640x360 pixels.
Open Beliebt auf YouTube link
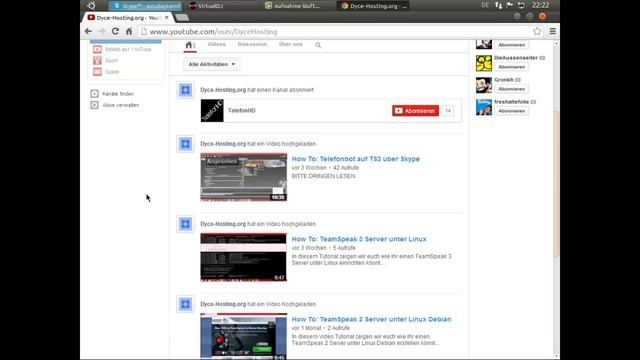coord(128,49)
